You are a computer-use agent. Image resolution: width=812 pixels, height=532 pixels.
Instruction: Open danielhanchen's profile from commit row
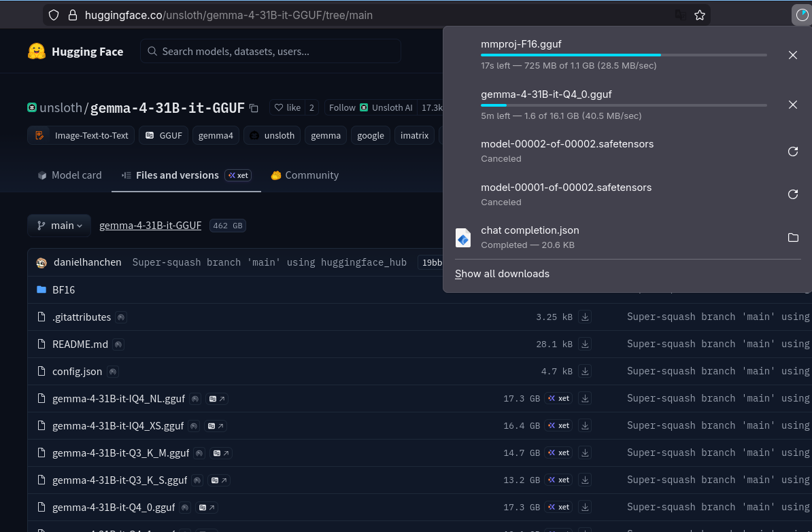[x=88, y=262]
